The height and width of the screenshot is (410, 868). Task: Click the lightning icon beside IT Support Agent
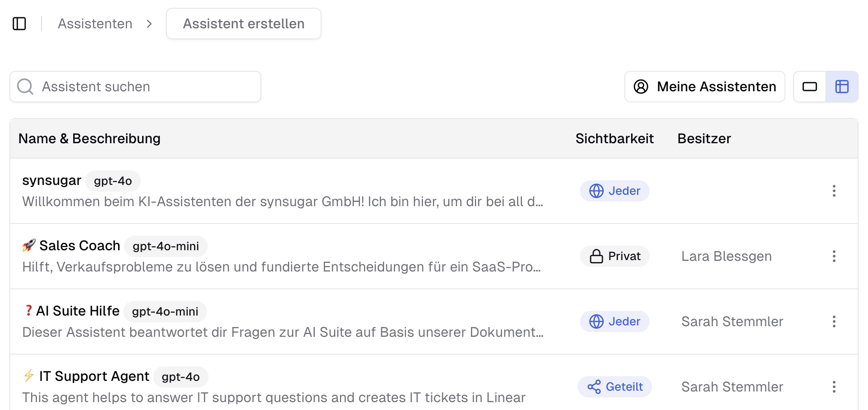[x=28, y=376]
